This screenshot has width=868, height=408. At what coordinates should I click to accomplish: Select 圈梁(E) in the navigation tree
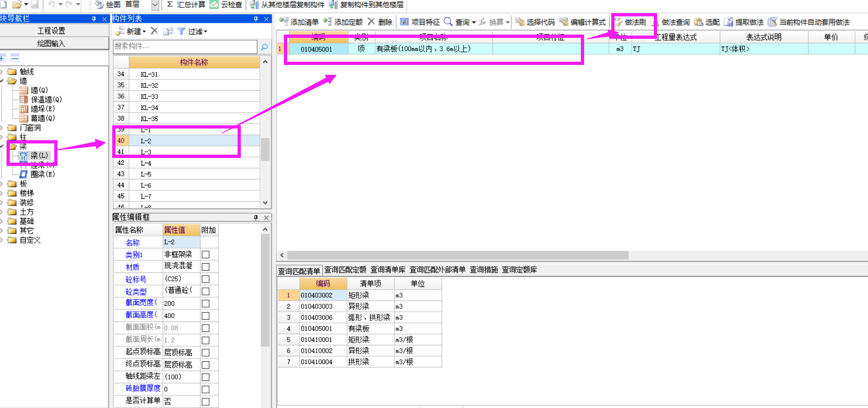[x=43, y=174]
